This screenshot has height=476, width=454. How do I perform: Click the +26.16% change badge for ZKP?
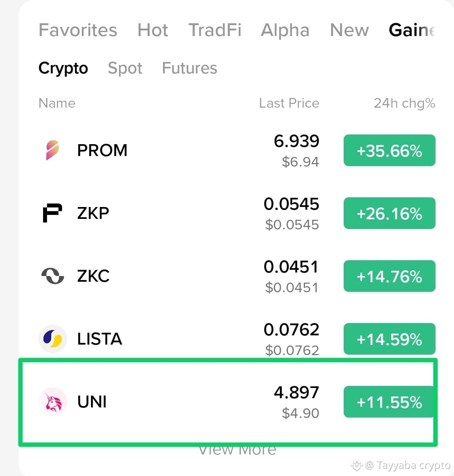click(x=389, y=213)
